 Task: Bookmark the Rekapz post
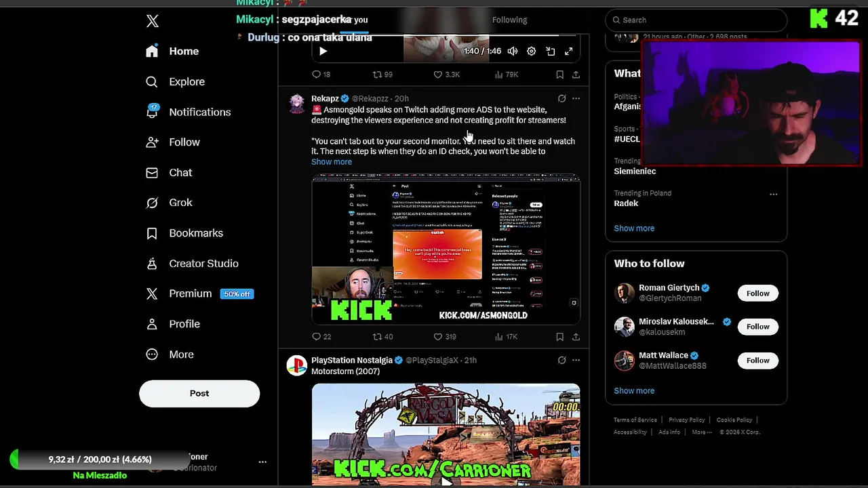click(x=559, y=337)
